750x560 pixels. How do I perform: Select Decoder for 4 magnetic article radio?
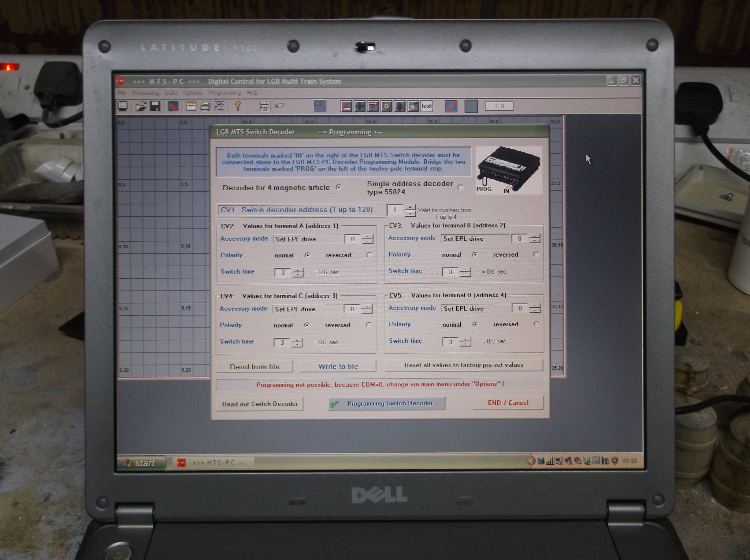pyautogui.click(x=339, y=187)
